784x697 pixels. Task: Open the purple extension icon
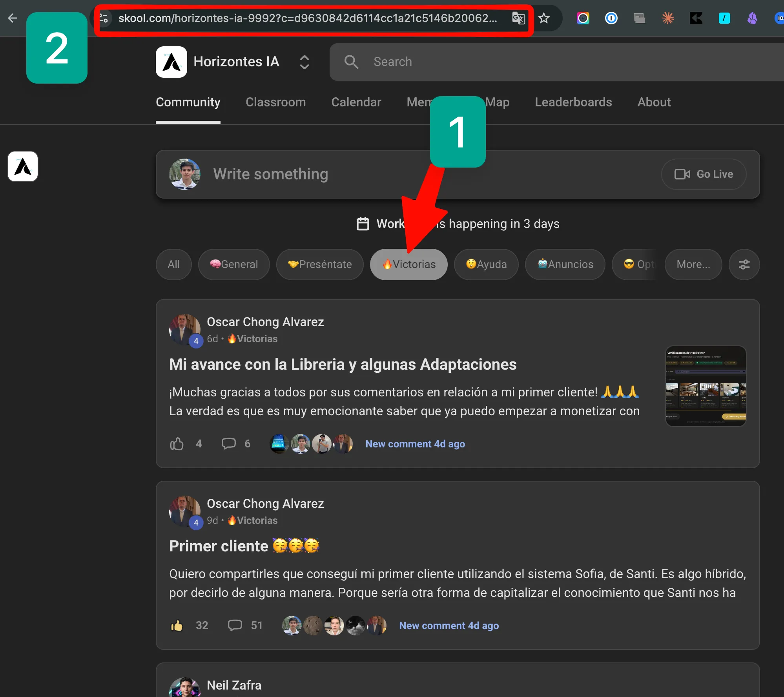click(752, 18)
